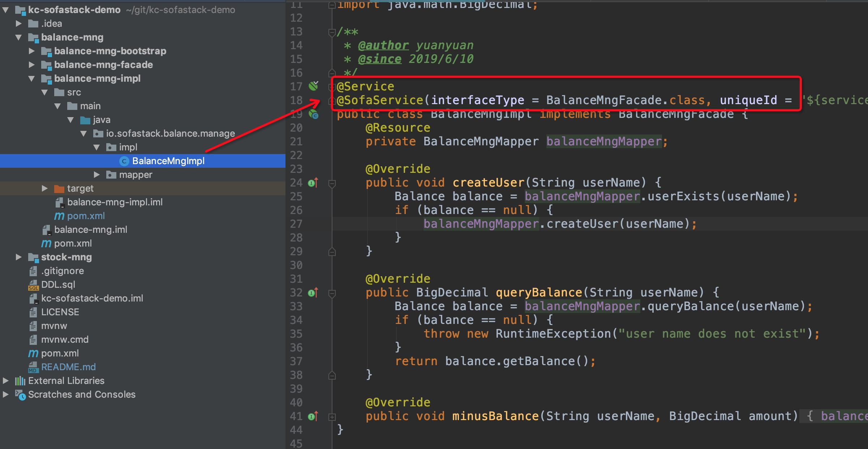The height and width of the screenshot is (449, 868).
Task: Collapse the main folder arrow
Action: (x=57, y=106)
